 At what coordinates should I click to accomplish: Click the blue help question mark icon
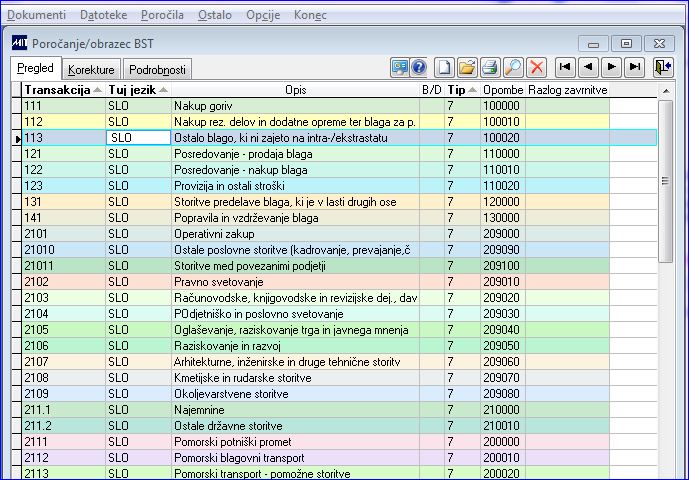pos(419,68)
